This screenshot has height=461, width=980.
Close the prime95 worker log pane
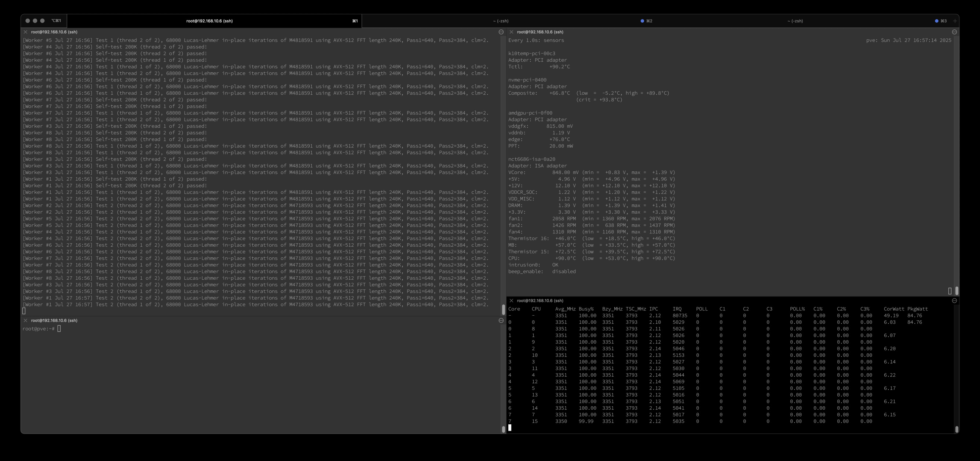click(x=25, y=32)
